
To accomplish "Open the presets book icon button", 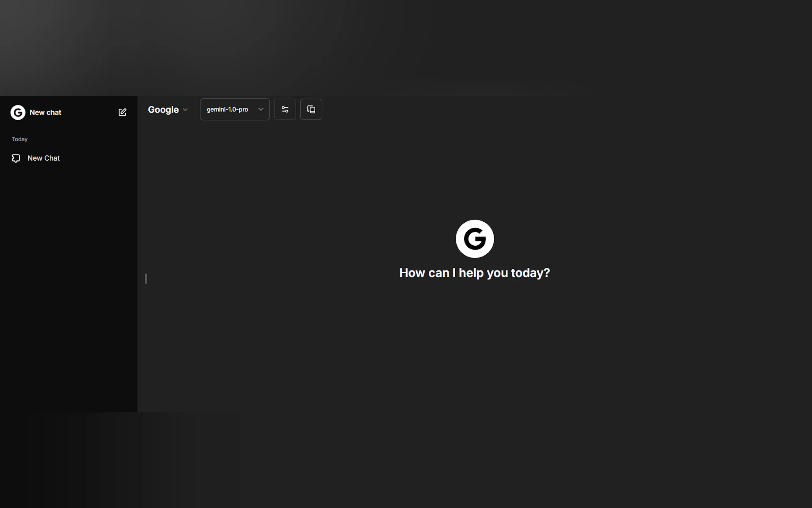I will (311, 109).
